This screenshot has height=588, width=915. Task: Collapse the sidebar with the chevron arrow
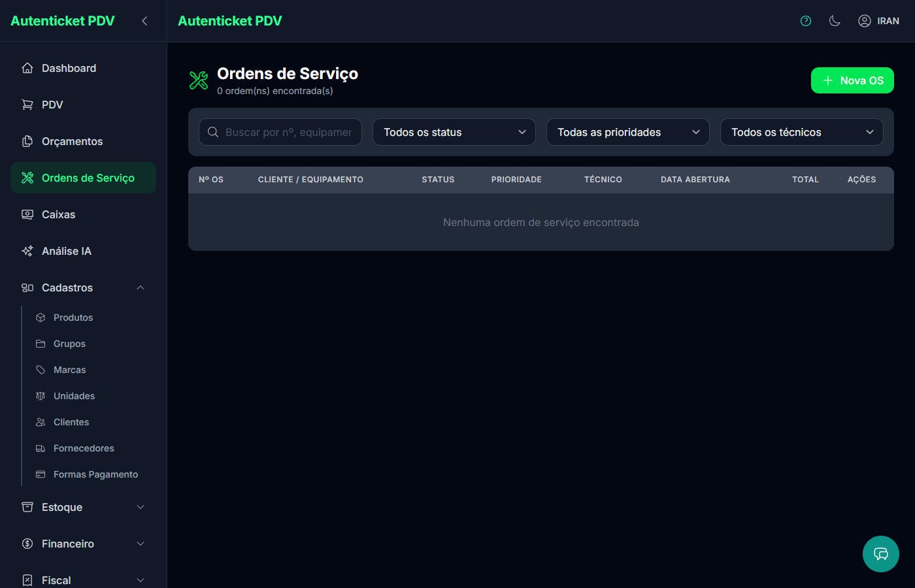coord(144,20)
